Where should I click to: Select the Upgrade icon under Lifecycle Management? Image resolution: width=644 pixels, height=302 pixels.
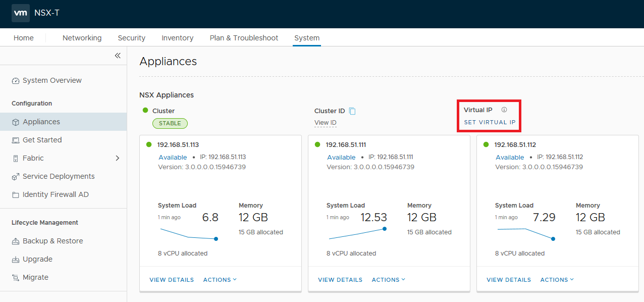[x=16, y=259]
